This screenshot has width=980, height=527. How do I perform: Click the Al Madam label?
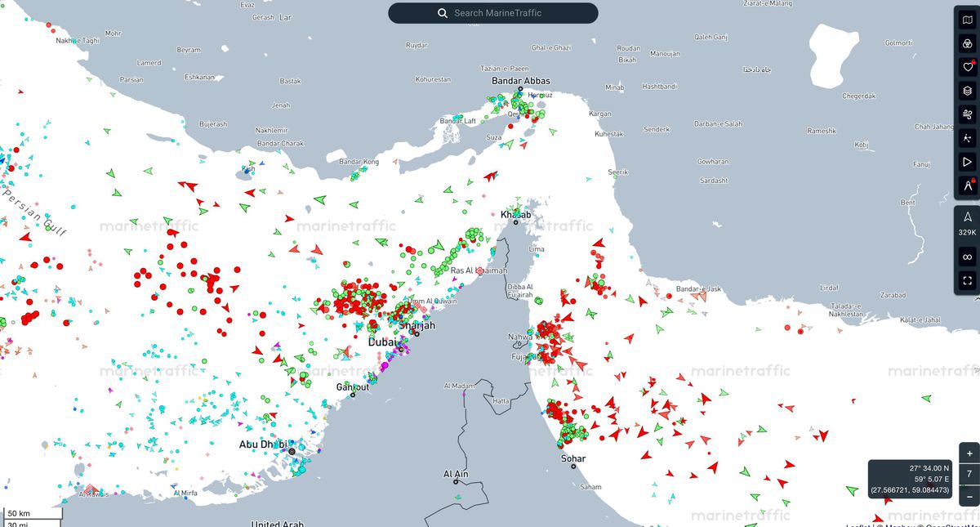[x=459, y=386]
